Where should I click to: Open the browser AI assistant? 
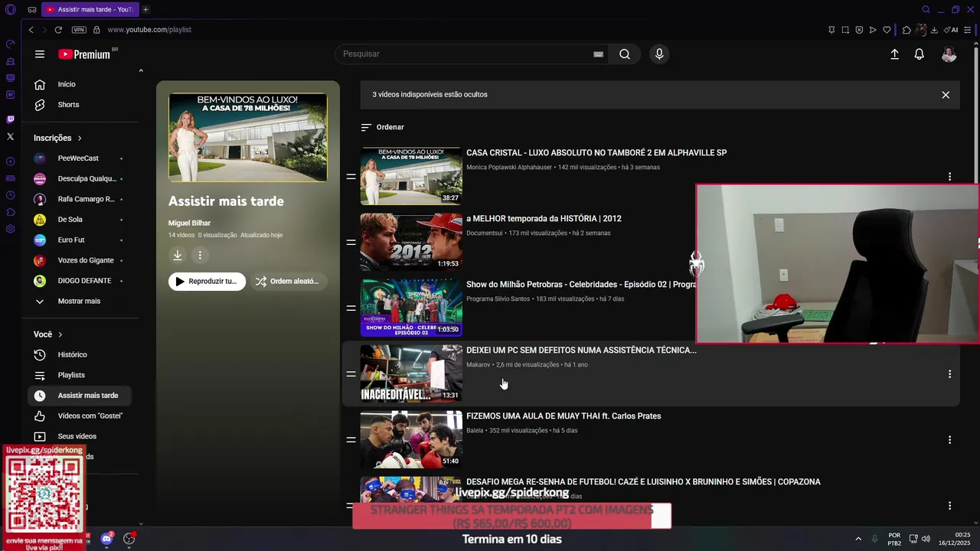(x=951, y=30)
